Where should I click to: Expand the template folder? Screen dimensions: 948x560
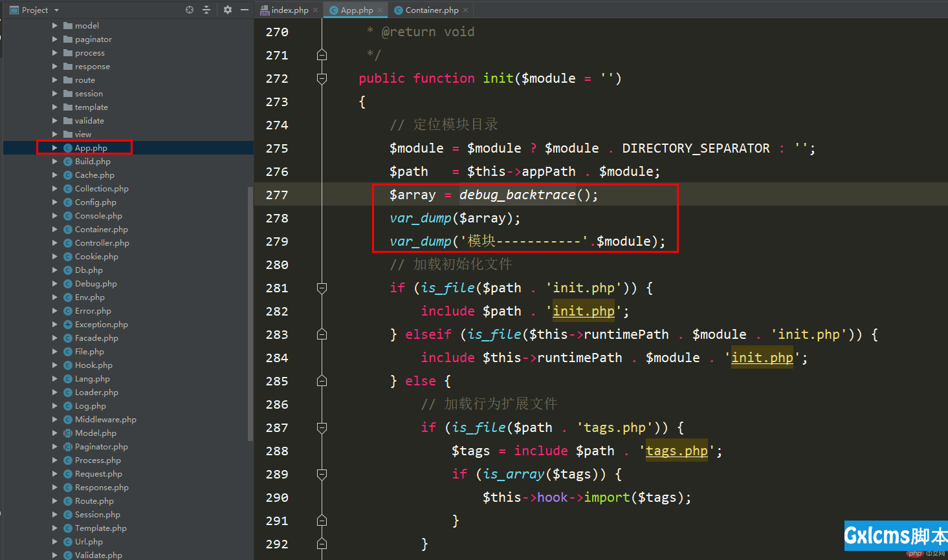click(x=55, y=107)
